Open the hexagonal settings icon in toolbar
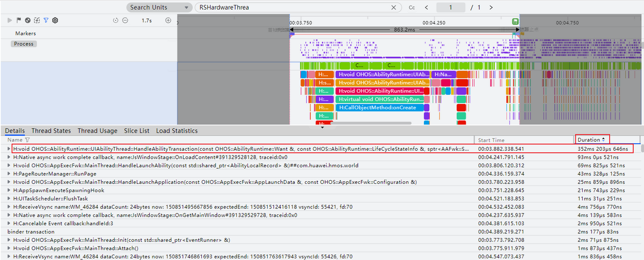Screen dimensions: 644x260 (x=55, y=20)
